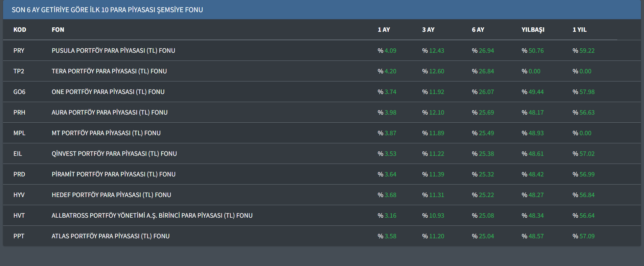Image resolution: width=644 pixels, height=266 pixels.
Task: Open Pusula Portföy Para Piyasası fund link
Action: tap(113, 51)
